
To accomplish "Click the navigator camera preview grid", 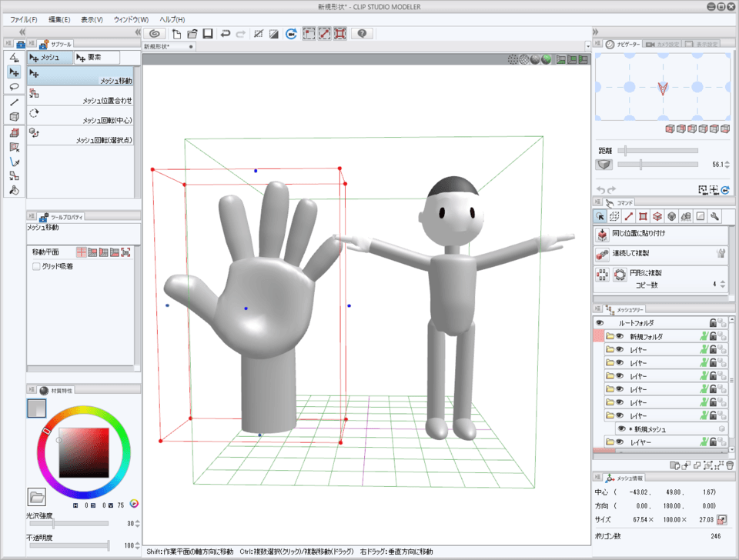I will click(x=663, y=87).
